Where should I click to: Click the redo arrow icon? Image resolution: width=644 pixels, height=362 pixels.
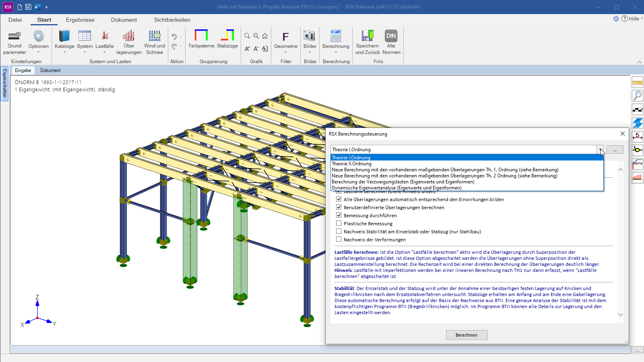tap(174, 47)
